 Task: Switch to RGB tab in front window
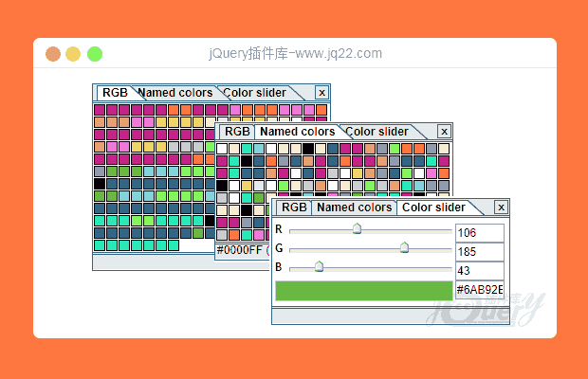point(294,208)
